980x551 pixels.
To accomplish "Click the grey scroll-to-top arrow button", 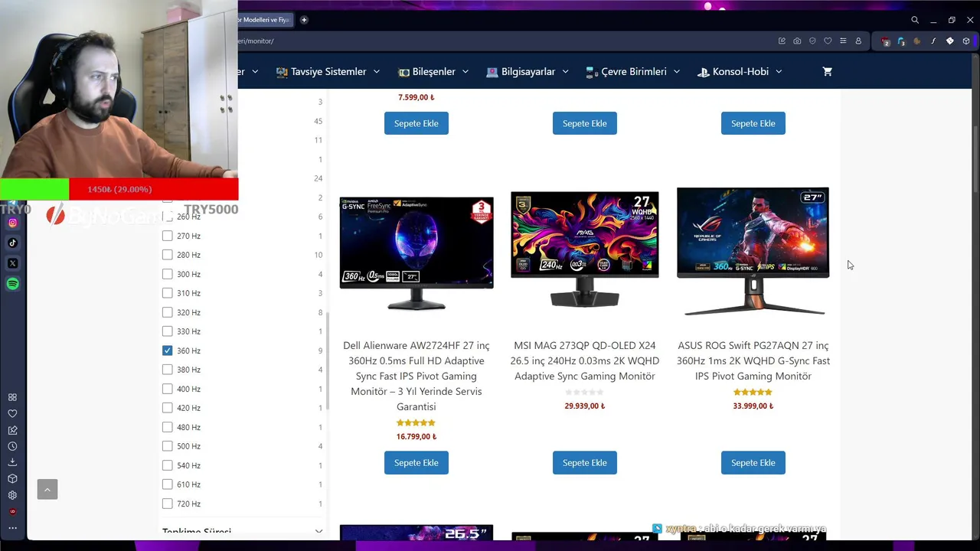I will pyautogui.click(x=47, y=489).
